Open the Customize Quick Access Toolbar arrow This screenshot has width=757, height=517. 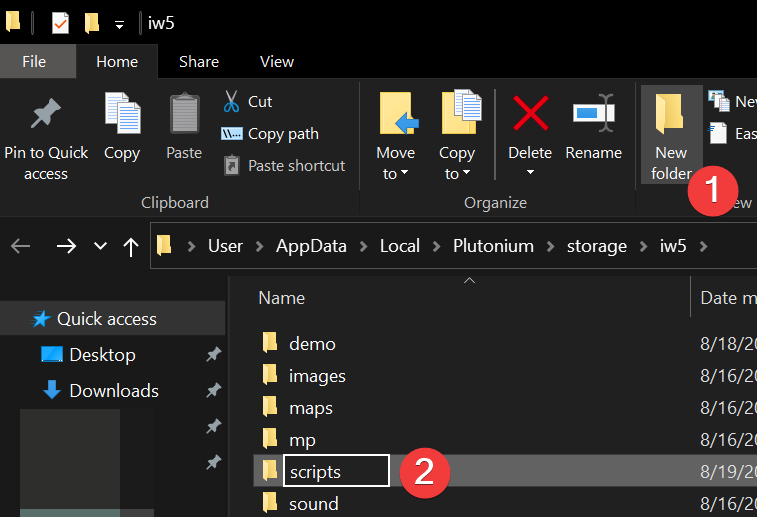(x=119, y=24)
